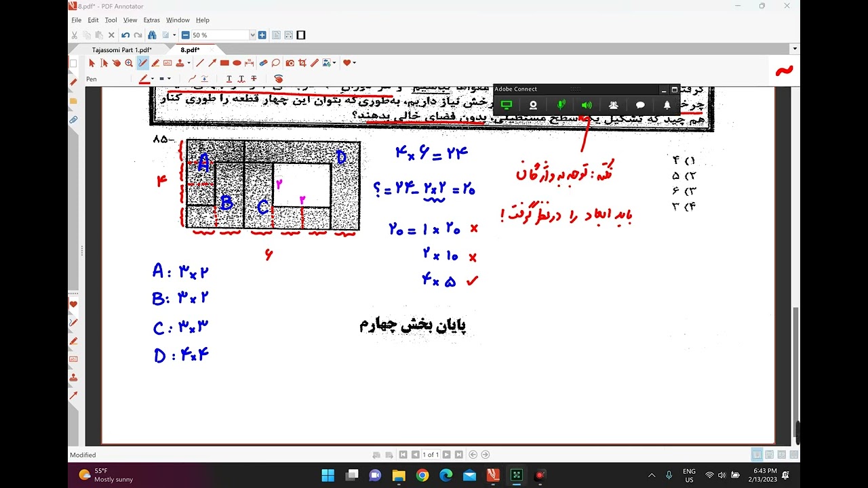Open attendees list in Adobe Connect

coord(614,105)
